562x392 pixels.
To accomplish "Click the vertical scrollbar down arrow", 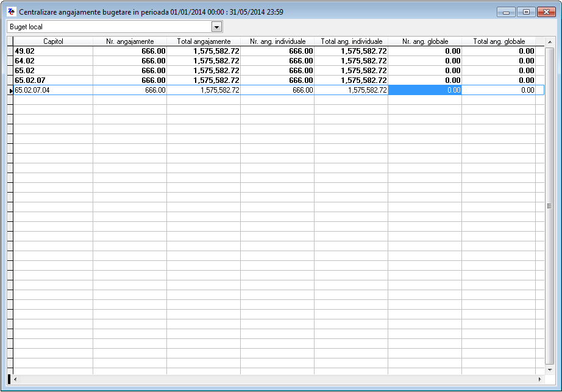I will point(549,369).
